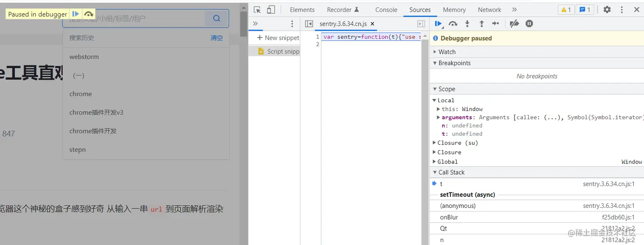This screenshot has width=644, height=245.
Task: Open the Sources tab
Action: tap(420, 9)
